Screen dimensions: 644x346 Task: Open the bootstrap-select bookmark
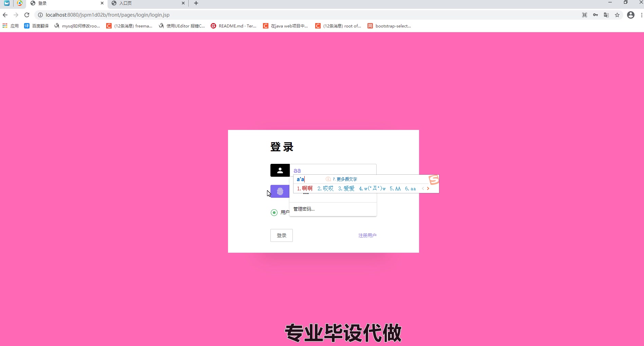(x=389, y=26)
